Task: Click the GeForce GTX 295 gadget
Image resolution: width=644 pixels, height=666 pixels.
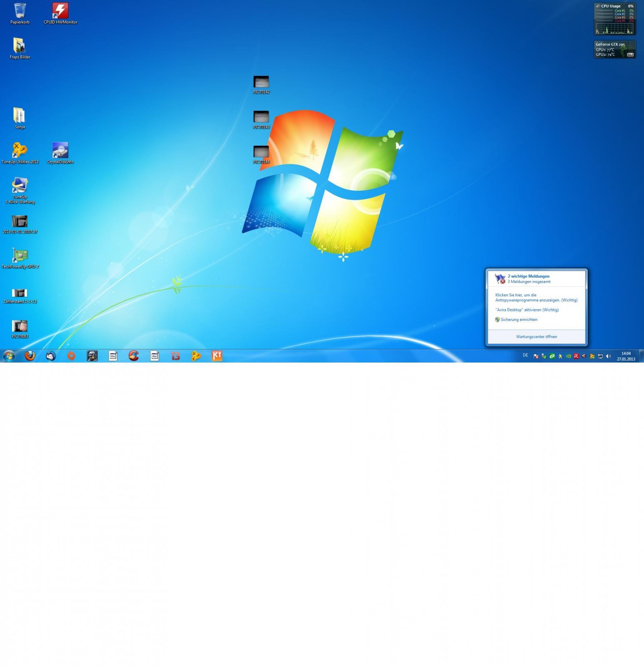Action: pos(614,49)
